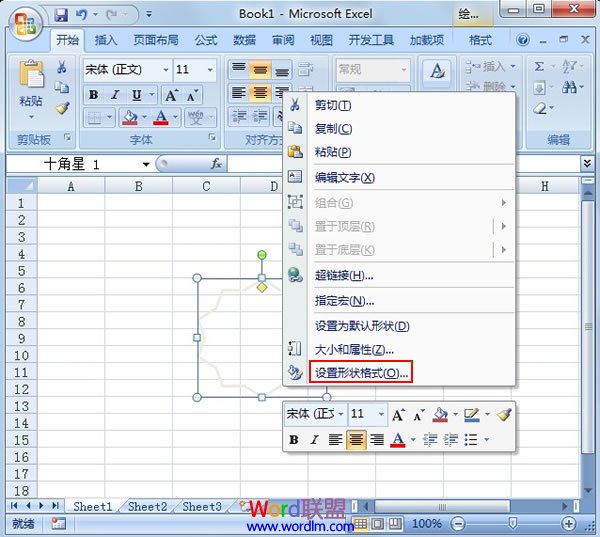Click the cell Styles icon
Image resolution: width=600 pixels, height=537 pixels.
(x=437, y=72)
